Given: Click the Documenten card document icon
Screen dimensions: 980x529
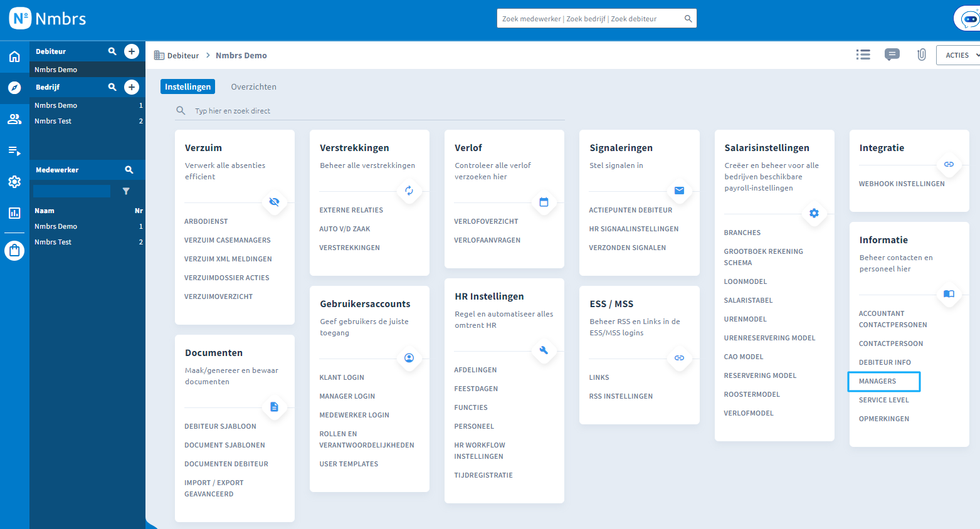Looking at the screenshot, I should 274,407.
